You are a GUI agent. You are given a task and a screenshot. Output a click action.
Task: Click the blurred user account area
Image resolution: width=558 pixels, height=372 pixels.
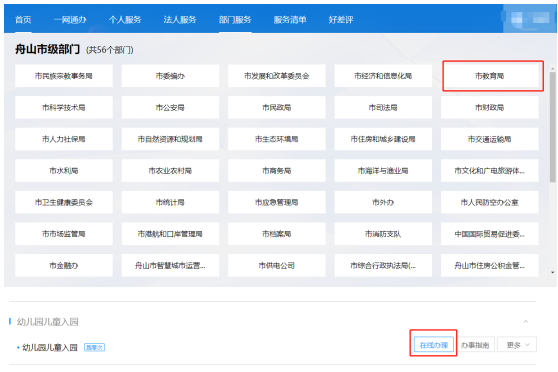pyautogui.click(x=530, y=19)
